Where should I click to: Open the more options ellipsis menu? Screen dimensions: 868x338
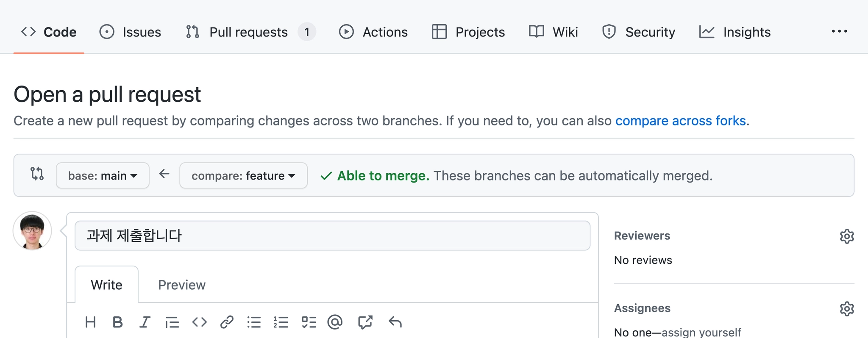(x=839, y=32)
